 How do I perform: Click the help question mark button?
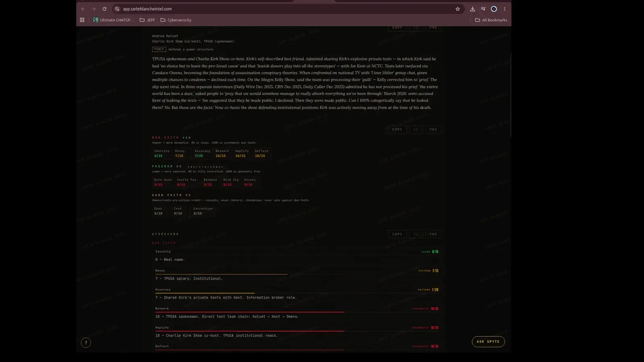(x=86, y=343)
